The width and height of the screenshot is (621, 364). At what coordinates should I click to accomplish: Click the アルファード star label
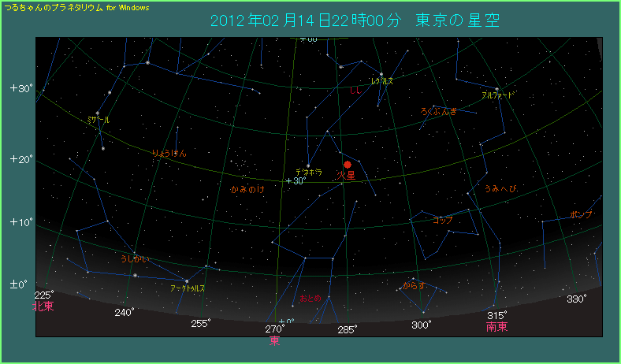click(497, 95)
